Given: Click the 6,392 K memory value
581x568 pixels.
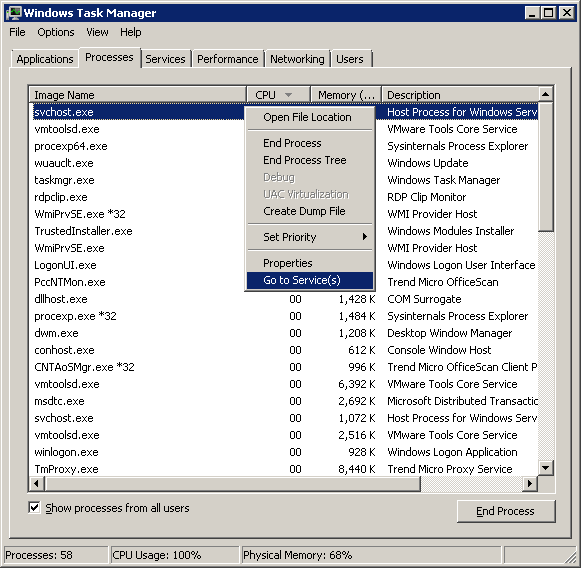Looking at the screenshot, I should point(357,384).
